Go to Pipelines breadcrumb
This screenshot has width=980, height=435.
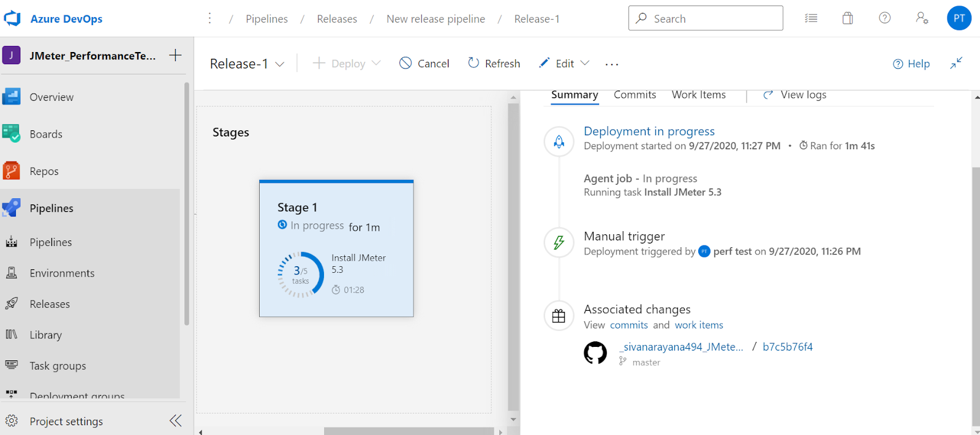(x=266, y=19)
